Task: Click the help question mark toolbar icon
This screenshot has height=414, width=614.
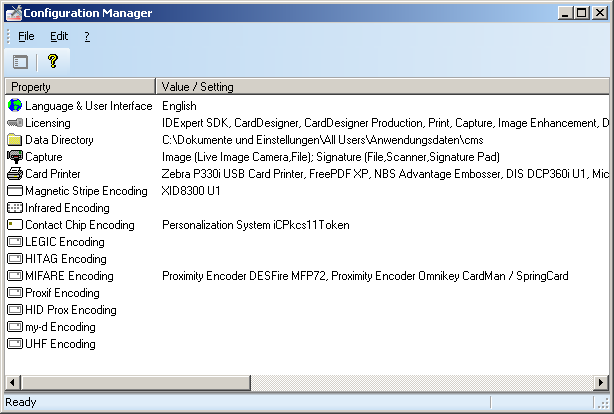Action: tap(53, 61)
